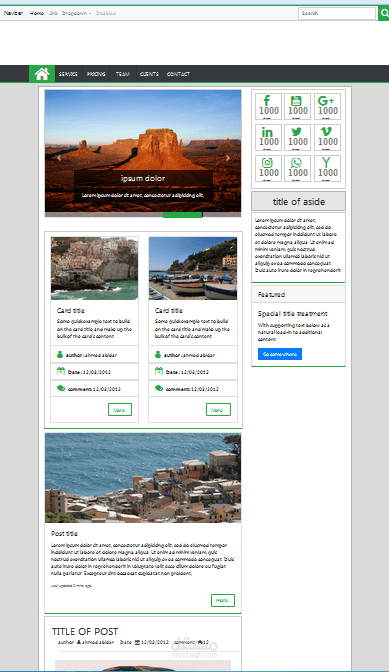The width and height of the screenshot is (389, 672).
Task: Click calendar date icon in first card
Action: coord(60,371)
